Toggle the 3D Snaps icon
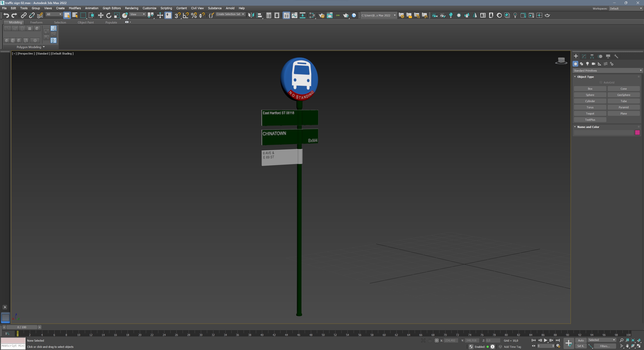This screenshot has width=644, height=350. point(177,15)
